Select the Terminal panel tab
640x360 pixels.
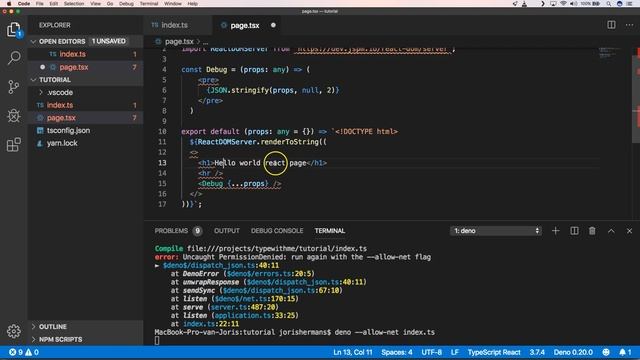pyautogui.click(x=329, y=231)
